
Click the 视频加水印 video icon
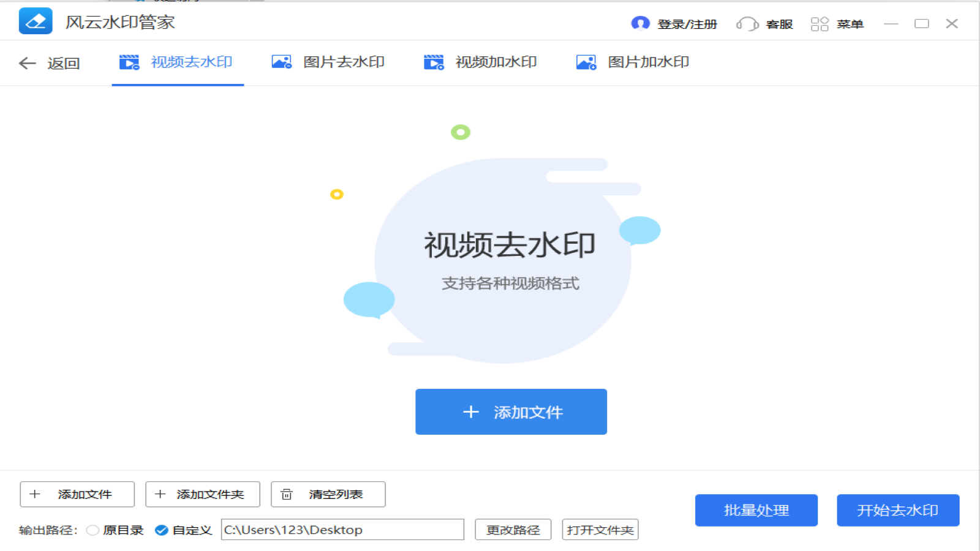pos(434,61)
